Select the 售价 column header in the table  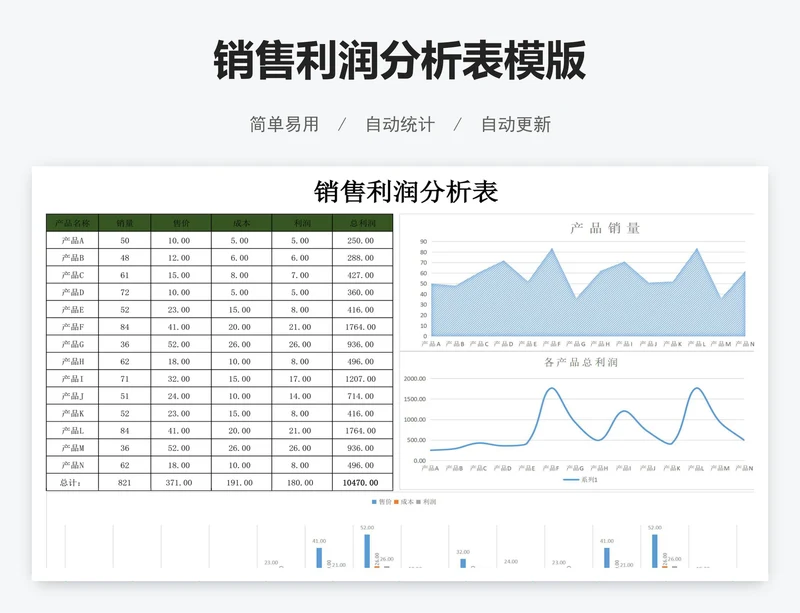[x=181, y=223]
